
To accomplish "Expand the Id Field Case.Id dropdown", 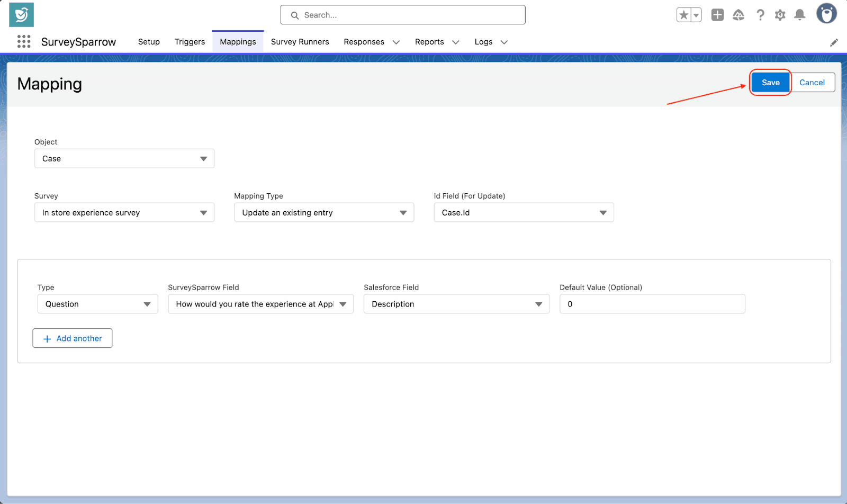I will (524, 213).
